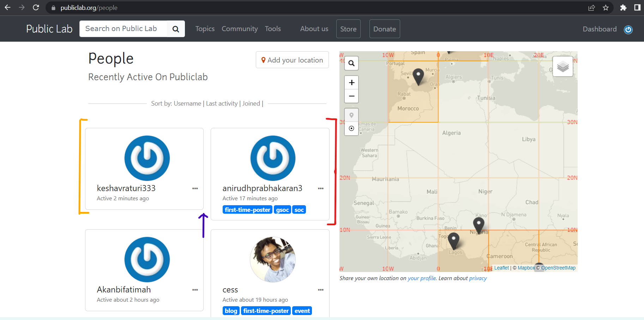The width and height of the screenshot is (644, 320).
Task: Open anirudhprabhakaran3 profile name link
Action: pyautogui.click(x=263, y=188)
